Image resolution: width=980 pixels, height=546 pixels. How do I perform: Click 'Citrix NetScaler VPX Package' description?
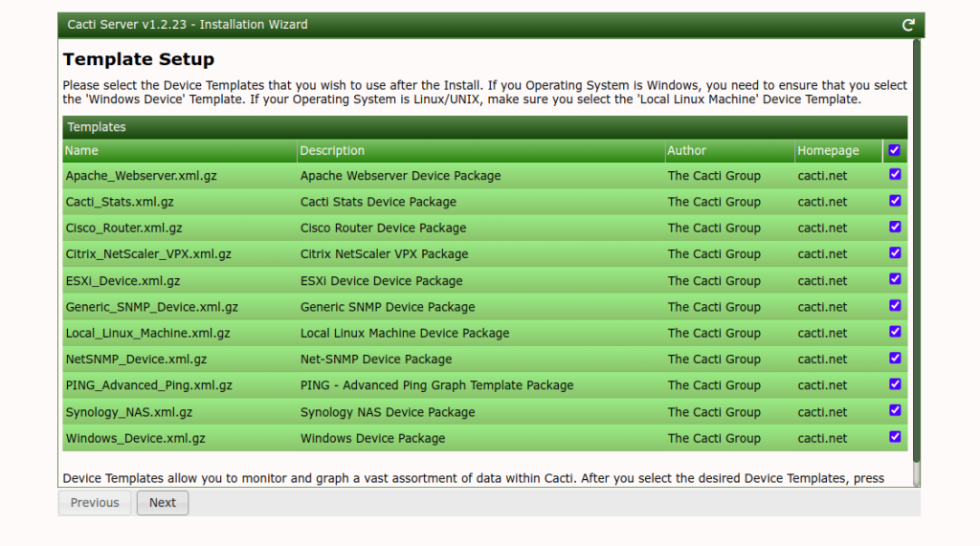[x=385, y=254]
